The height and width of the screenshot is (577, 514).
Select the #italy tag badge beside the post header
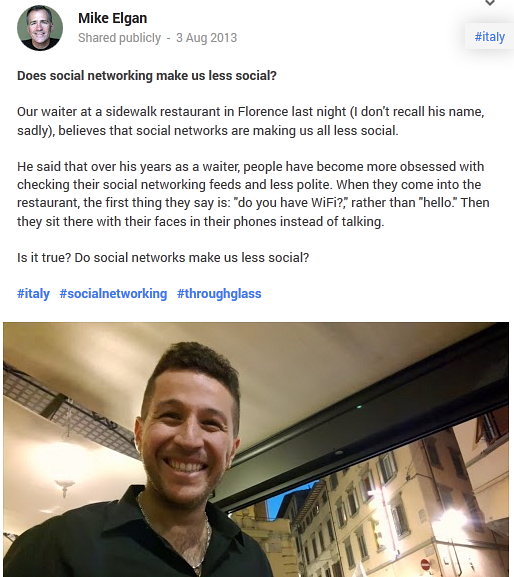pos(489,36)
